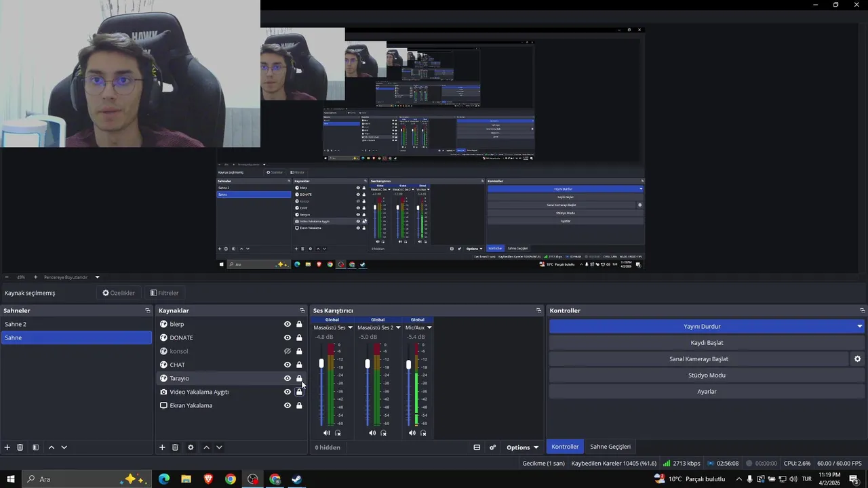868x488 pixels.
Task: Stop streaming with Yayını Durdur button
Action: (702, 327)
